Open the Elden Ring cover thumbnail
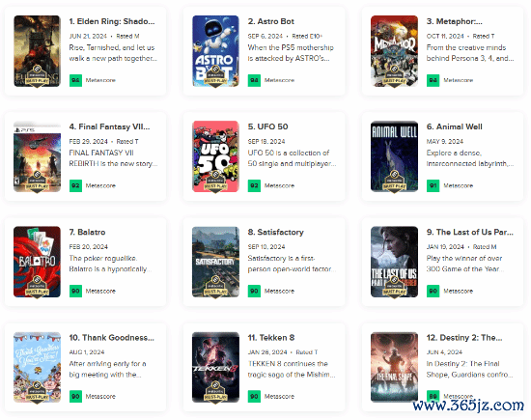Image resolution: width=531 pixels, height=420 pixels. (x=37, y=51)
